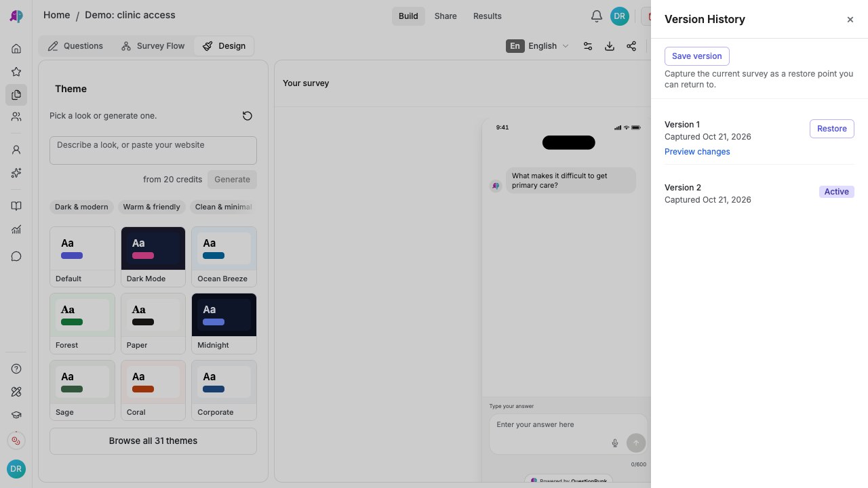Open the Results tab in the header
The height and width of the screenshot is (488, 868).
488,16
